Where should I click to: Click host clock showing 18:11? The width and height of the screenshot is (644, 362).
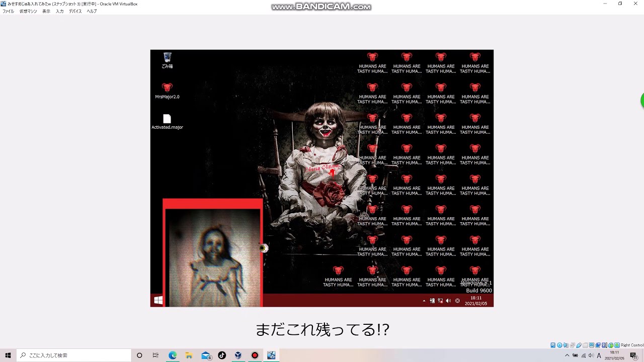[615, 355]
